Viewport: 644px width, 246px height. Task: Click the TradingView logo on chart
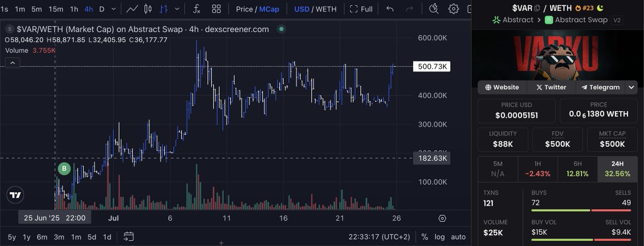coord(15,196)
